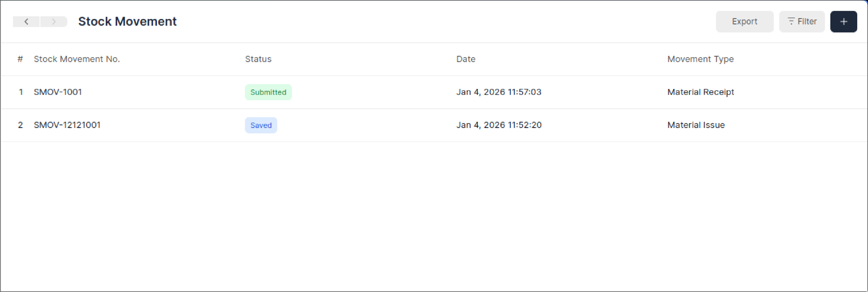Click the Jan 4, 2026 11:57:03 date cell
Screen dimensions: 868x292
click(x=498, y=92)
